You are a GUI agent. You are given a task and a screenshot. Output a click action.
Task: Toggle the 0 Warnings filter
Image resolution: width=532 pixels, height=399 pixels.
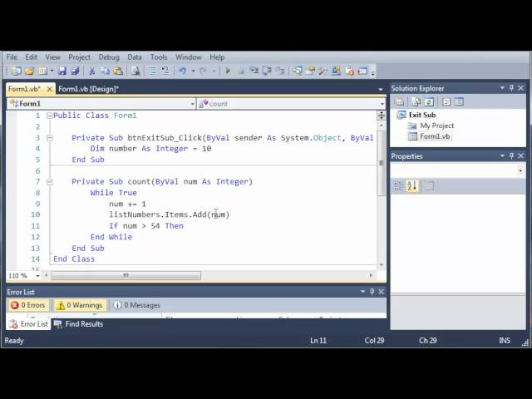pos(80,305)
